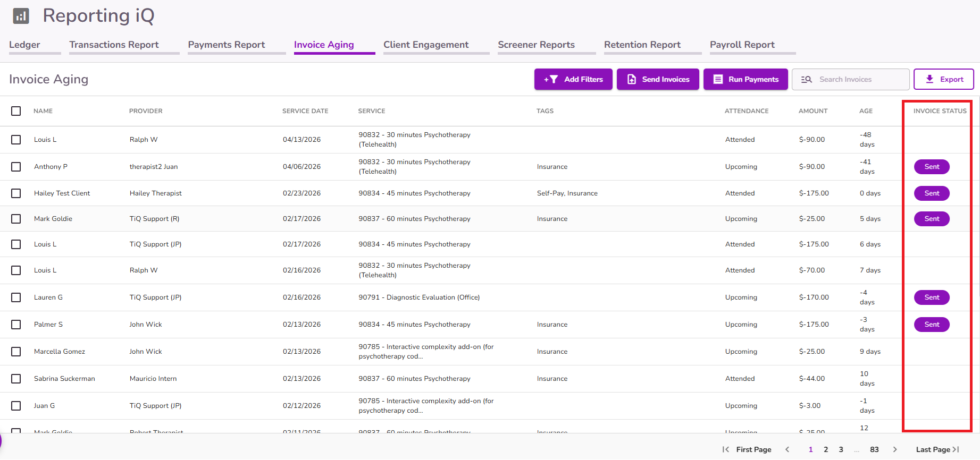Image resolution: width=980 pixels, height=460 pixels.
Task: Click the Export button
Action: pos(944,79)
